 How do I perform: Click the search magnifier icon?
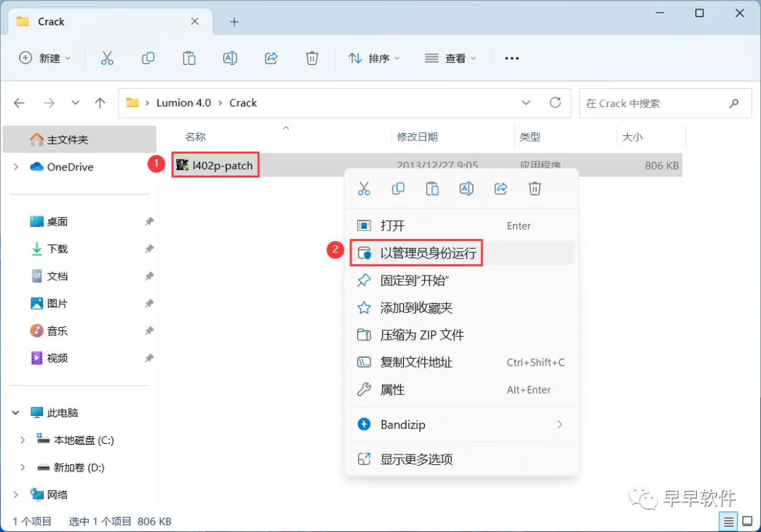pyautogui.click(x=734, y=103)
